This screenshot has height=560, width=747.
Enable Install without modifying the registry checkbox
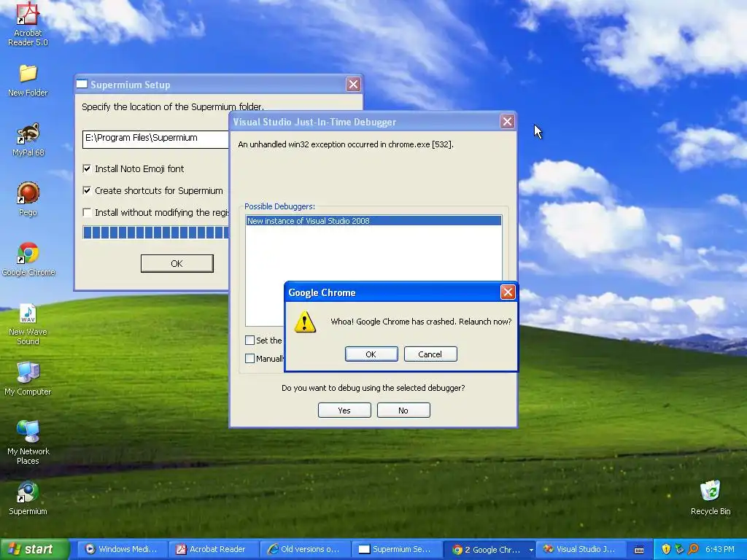tap(87, 212)
